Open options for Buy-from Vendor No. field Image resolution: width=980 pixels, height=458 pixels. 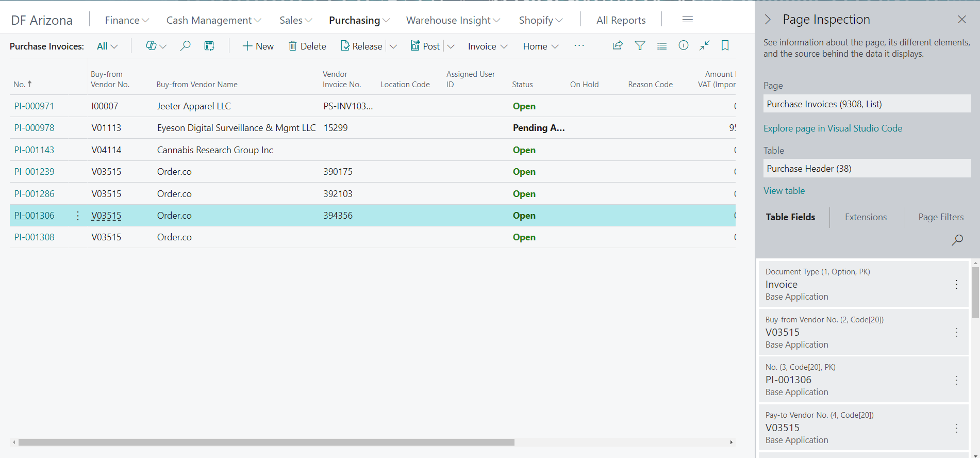coord(956,333)
